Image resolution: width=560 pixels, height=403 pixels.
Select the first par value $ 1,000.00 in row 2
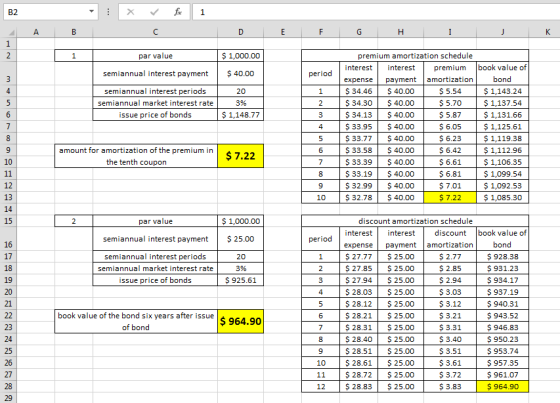tap(240, 56)
